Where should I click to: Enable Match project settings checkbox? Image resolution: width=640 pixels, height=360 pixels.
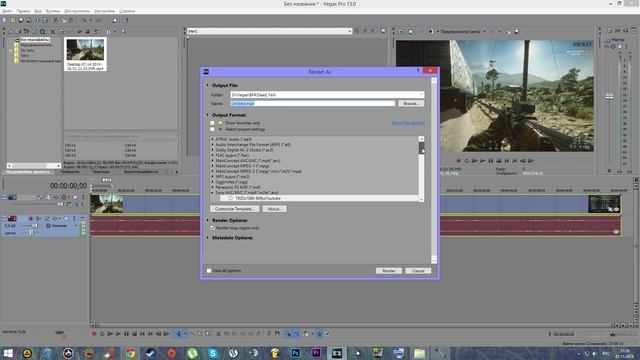click(x=212, y=129)
